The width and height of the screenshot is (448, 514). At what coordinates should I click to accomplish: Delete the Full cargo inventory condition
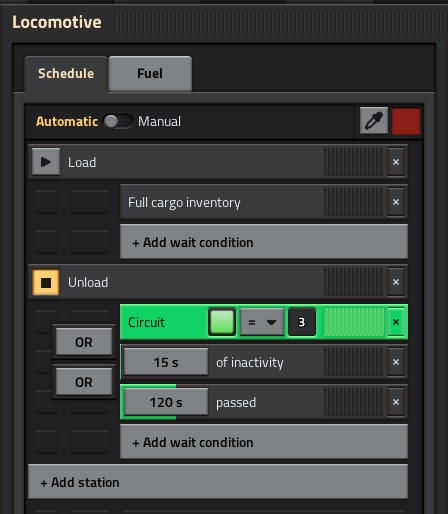[396, 202]
